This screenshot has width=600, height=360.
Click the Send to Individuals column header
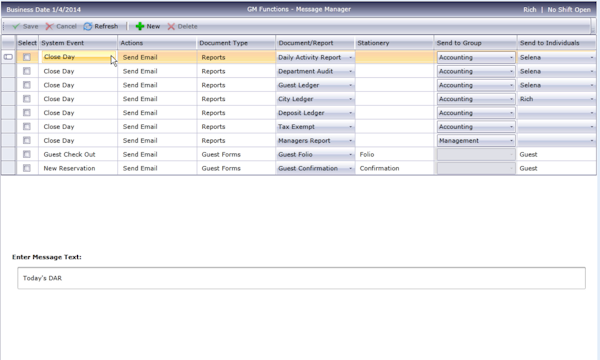(x=557, y=43)
